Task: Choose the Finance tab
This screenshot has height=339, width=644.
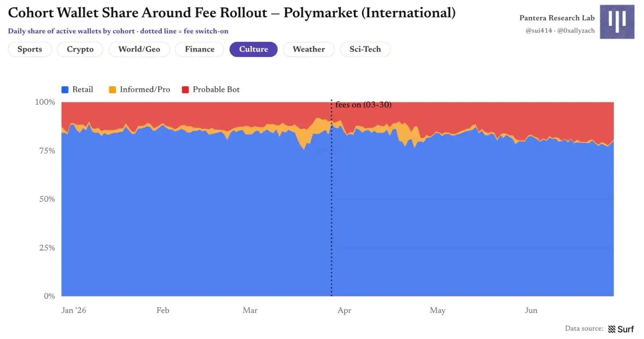Action: (x=200, y=49)
